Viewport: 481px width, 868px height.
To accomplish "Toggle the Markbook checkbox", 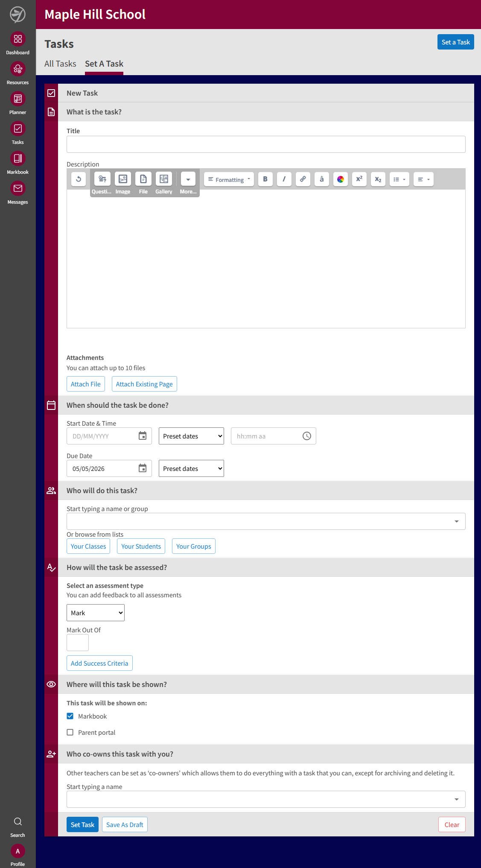I will tap(70, 716).
